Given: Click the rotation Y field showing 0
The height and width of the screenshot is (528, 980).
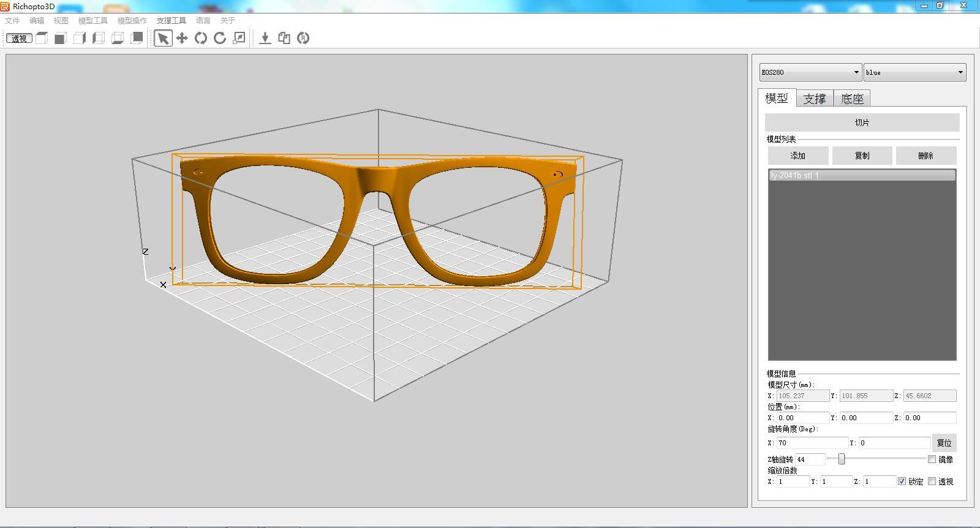Looking at the screenshot, I should [x=894, y=443].
